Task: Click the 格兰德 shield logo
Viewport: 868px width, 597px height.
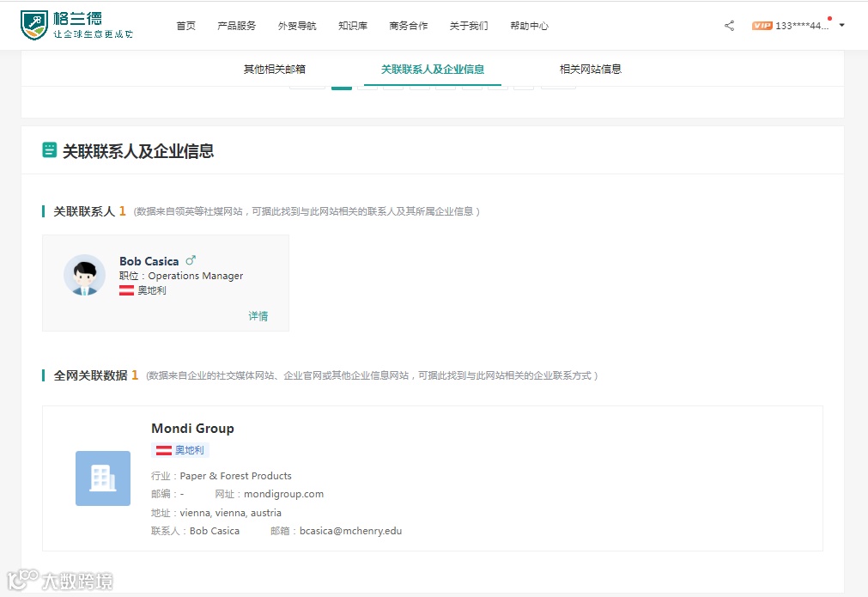Action: 33,26
